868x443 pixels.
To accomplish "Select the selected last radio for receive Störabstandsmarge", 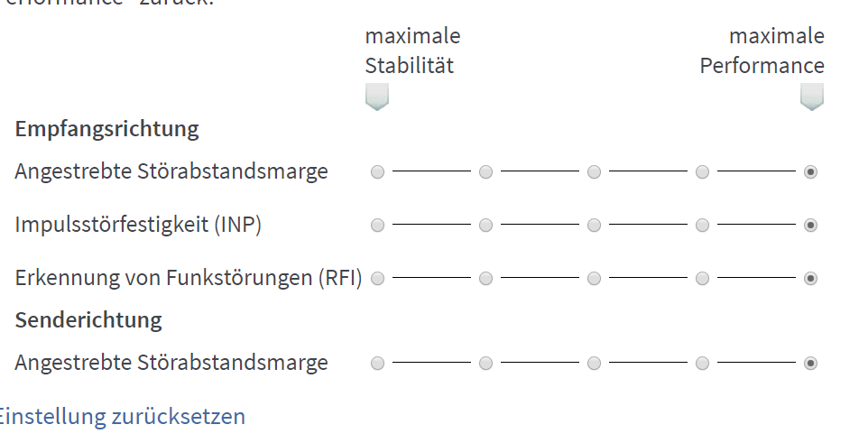I will click(810, 171).
